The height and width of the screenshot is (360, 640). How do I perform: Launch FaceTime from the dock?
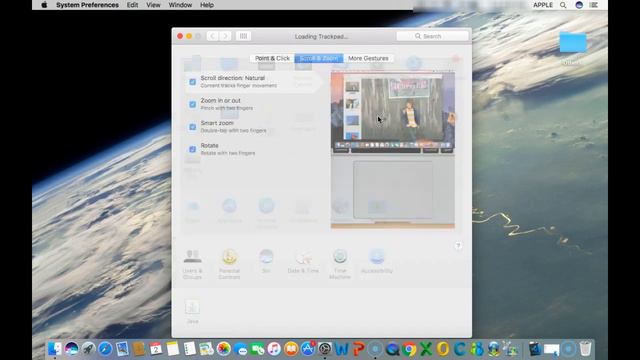click(257, 349)
